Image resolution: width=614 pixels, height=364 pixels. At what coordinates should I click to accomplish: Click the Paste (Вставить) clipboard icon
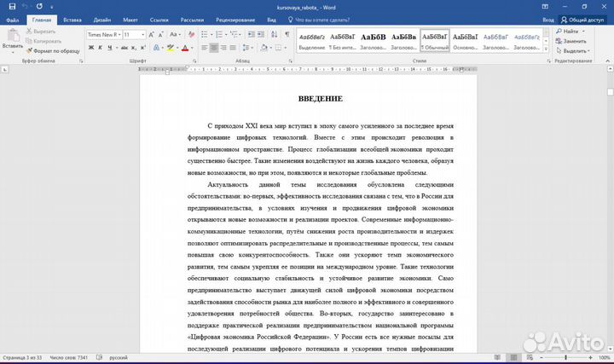[x=13, y=36]
